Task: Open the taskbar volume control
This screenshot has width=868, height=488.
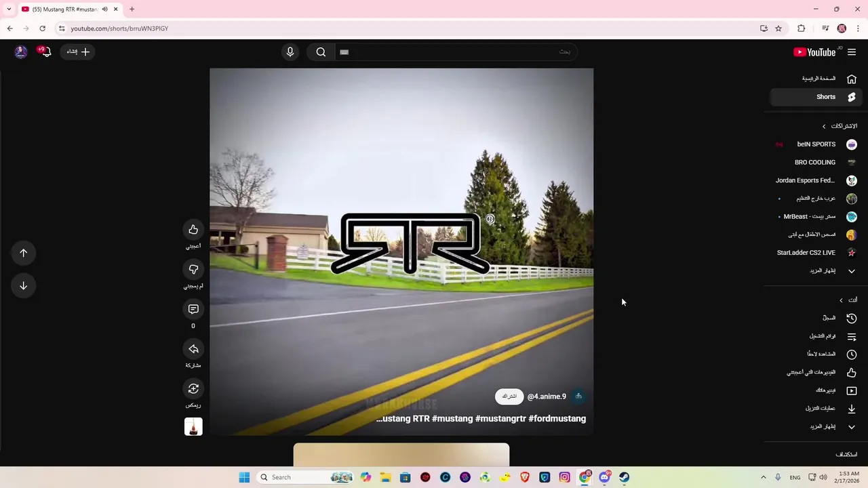Action: coord(823,477)
